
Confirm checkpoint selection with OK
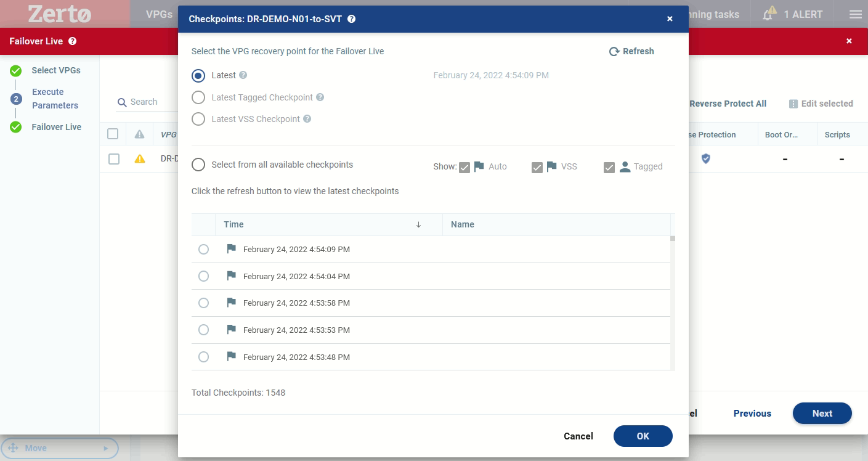(643, 436)
